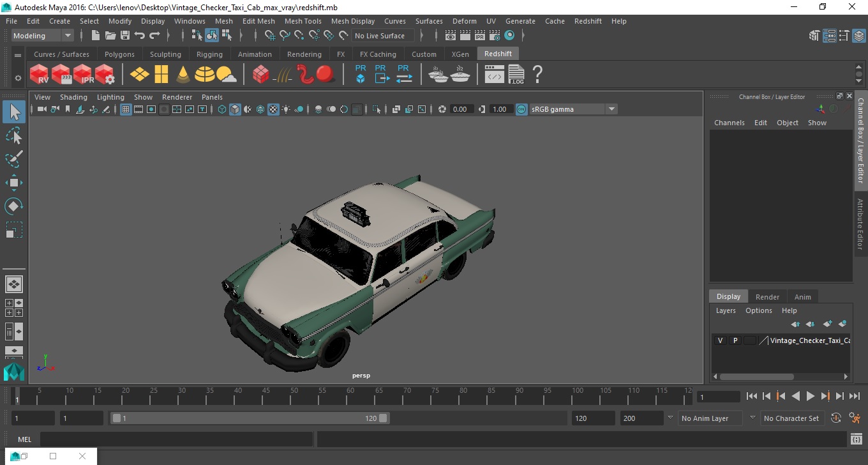The height and width of the screenshot is (465, 868).
Task: Activate the Rotate tool
Action: click(x=14, y=206)
